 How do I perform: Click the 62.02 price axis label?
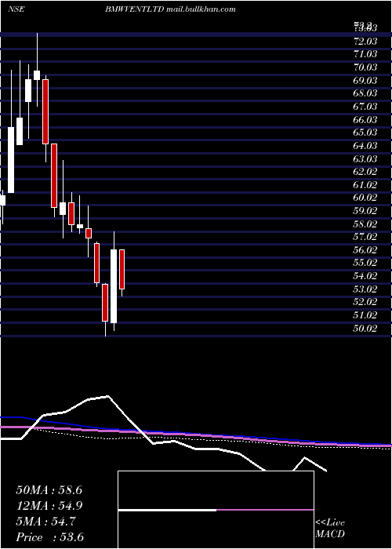(365, 172)
